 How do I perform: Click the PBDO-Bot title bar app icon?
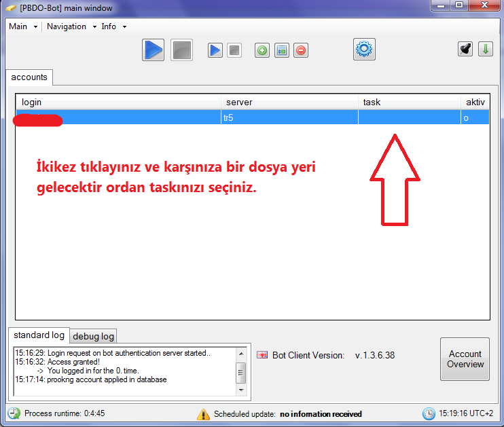11,8
